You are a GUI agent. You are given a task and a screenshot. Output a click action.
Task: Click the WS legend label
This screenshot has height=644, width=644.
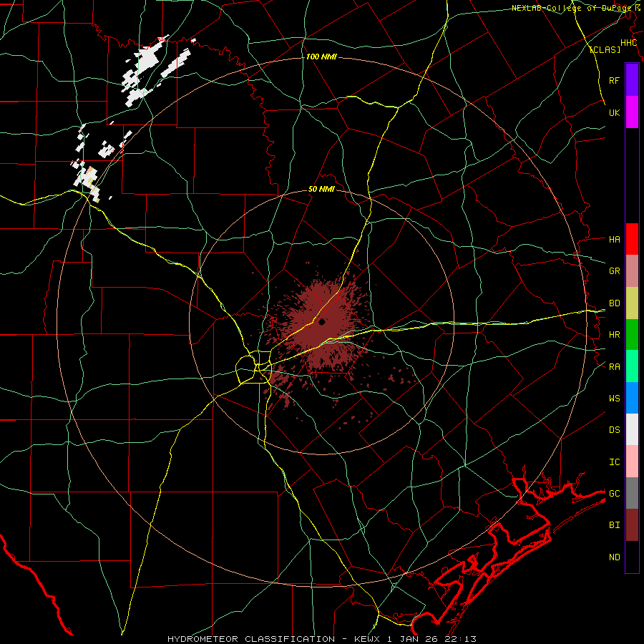click(x=614, y=398)
